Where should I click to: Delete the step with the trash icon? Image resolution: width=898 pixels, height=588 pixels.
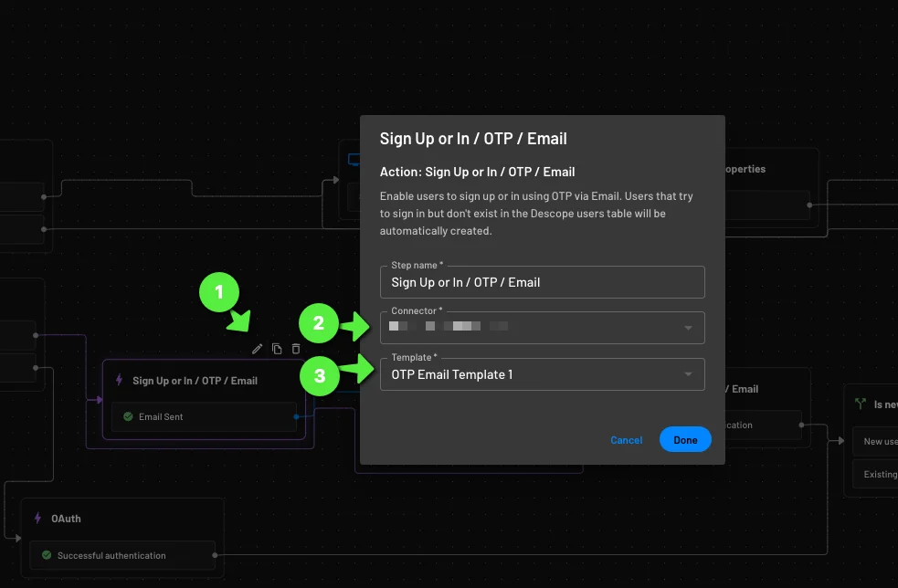(295, 349)
